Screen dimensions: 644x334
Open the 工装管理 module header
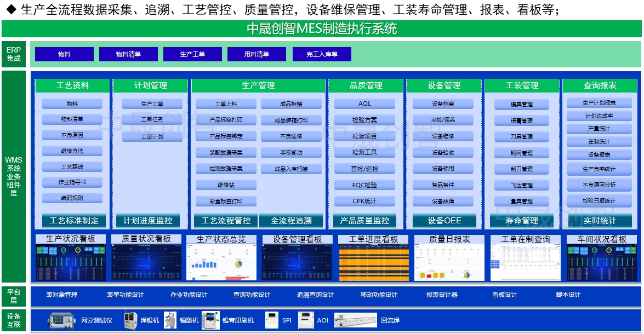(522, 85)
